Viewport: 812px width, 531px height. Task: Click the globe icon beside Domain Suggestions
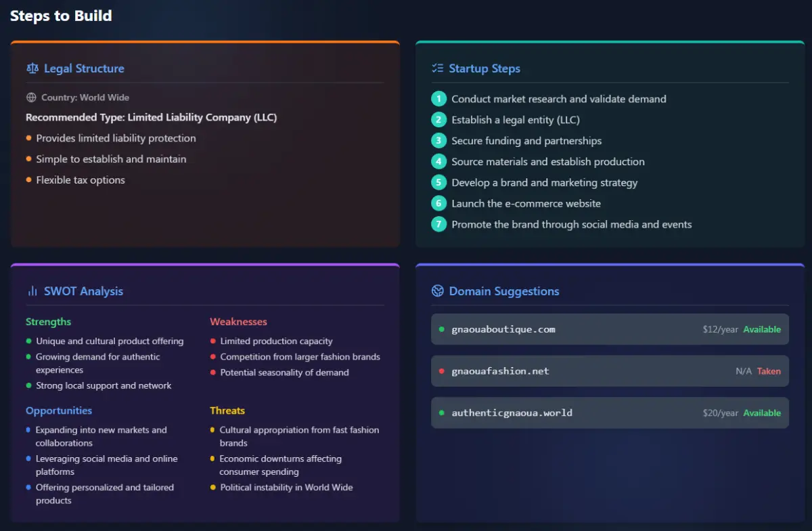click(x=437, y=291)
